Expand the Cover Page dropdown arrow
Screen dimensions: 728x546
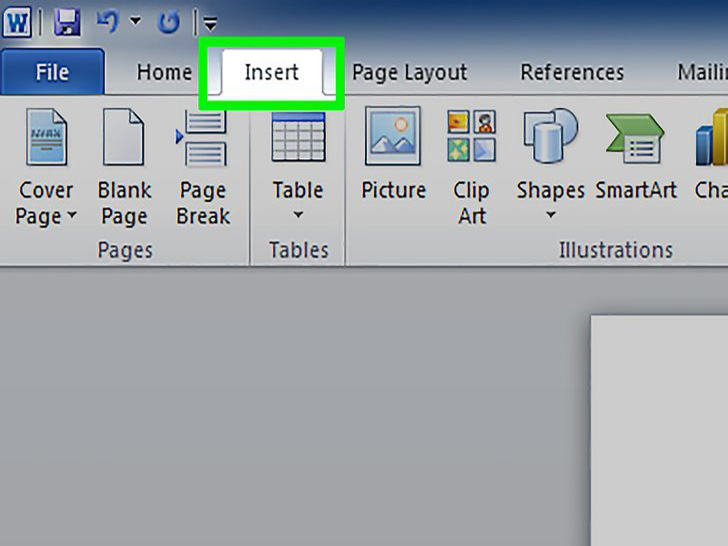click(x=72, y=215)
